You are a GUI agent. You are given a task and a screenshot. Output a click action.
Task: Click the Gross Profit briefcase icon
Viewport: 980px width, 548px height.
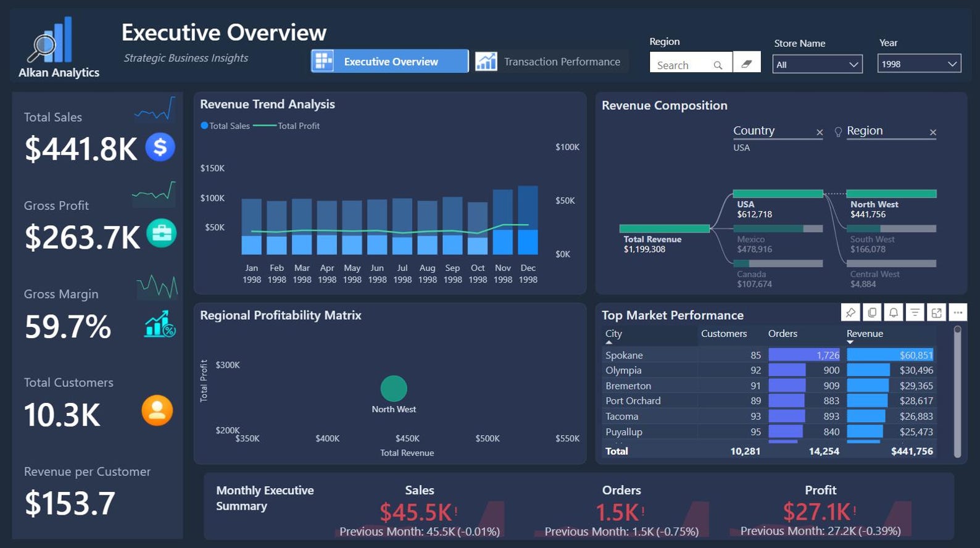click(162, 233)
